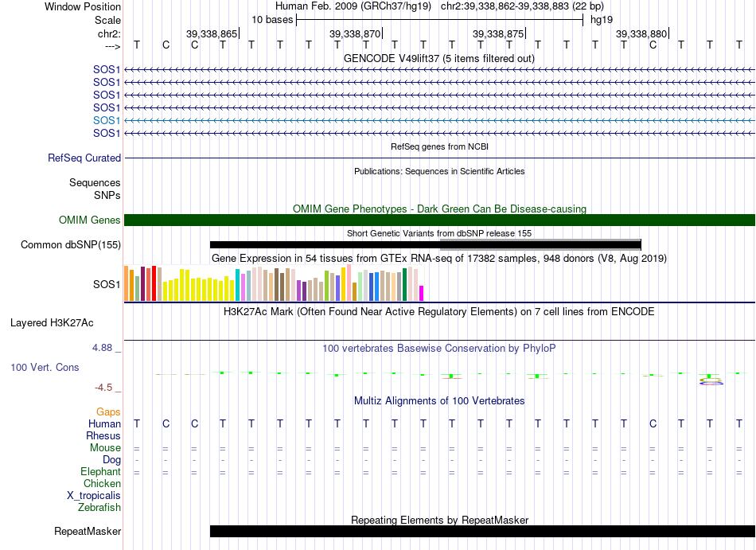Click the Common dbSNP(155) track label
This screenshot has height=550, width=756.
70,245
